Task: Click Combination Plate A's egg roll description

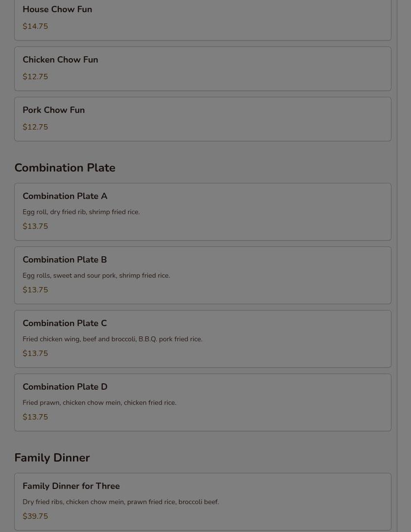Action: tap(81, 212)
